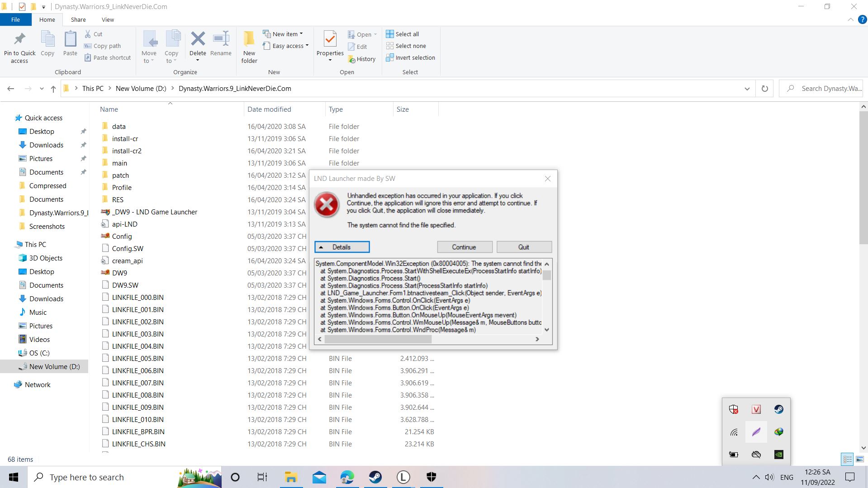This screenshot has height=488, width=868.
Task: Open Steam from the taskbar
Action: (375, 477)
